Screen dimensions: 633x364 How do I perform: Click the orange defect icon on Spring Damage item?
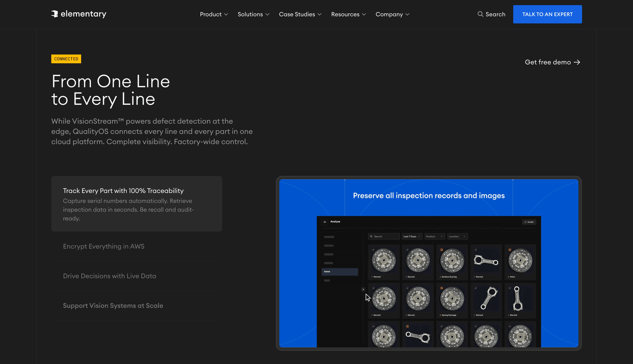click(x=442, y=288)
